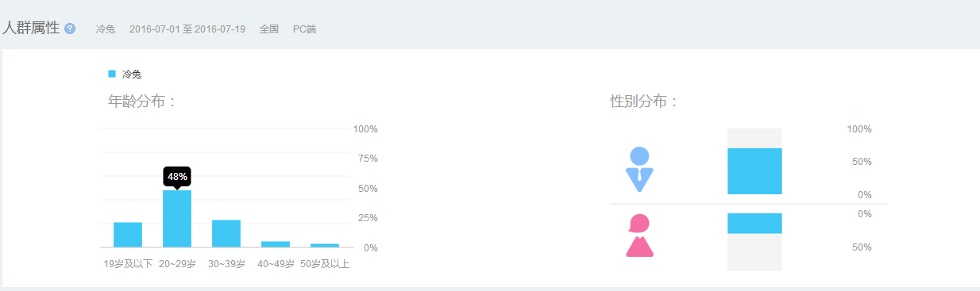
Task: Click the female percentage bar
Action: [754, 224]
